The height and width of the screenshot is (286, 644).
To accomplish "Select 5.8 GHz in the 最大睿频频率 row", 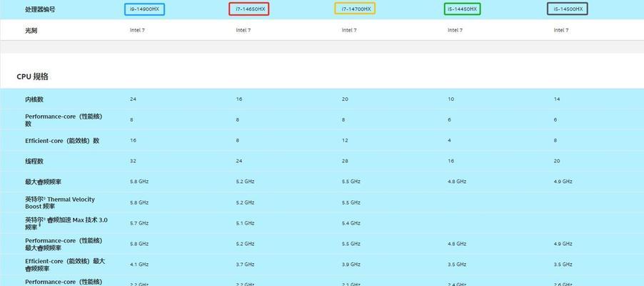I will coord(139,182).
